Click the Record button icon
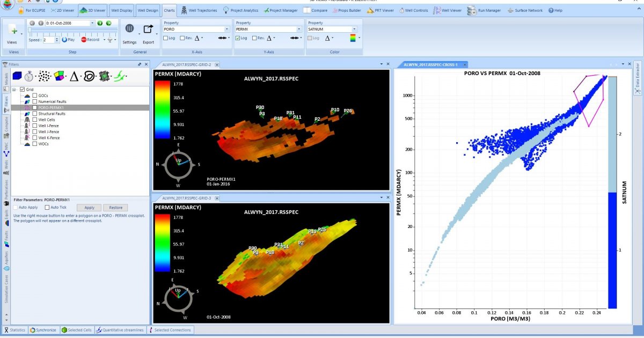The width and height of the screenshot is (644, 338). tap(84, 40)
